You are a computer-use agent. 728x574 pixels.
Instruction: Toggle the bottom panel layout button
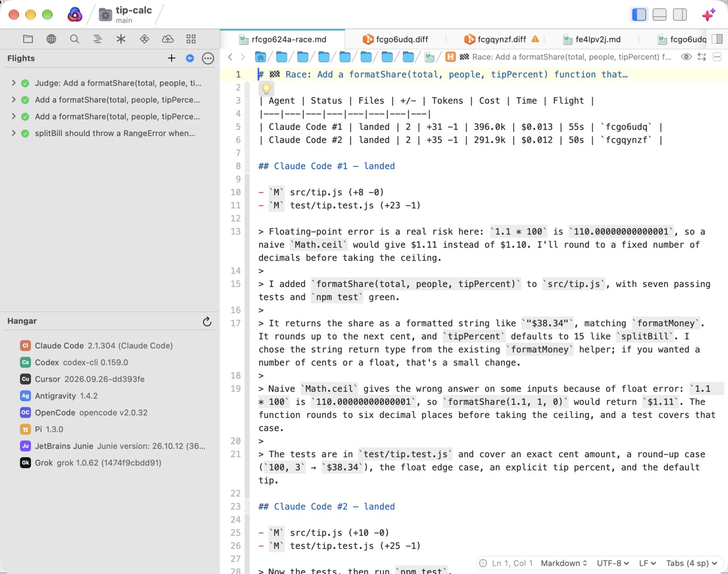[659, 15]
